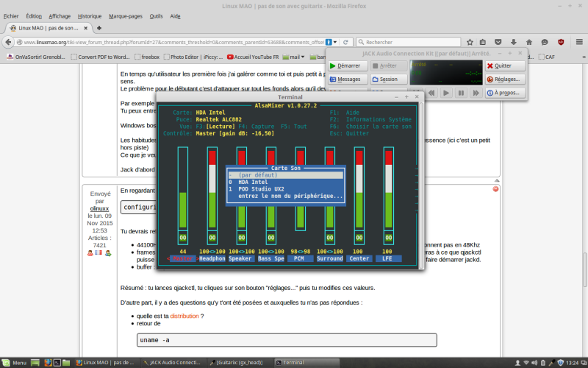Click the Rechercher search field

click(x=408, y=42)
